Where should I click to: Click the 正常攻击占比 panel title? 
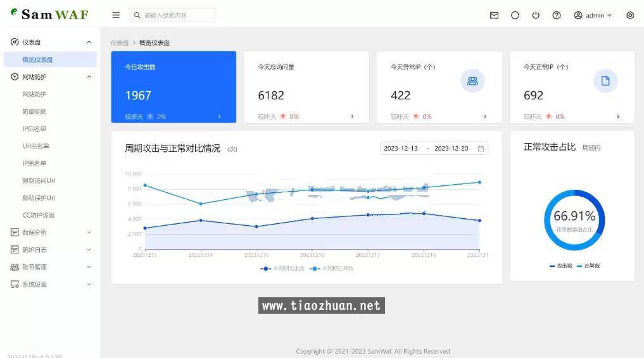point(550,147)
